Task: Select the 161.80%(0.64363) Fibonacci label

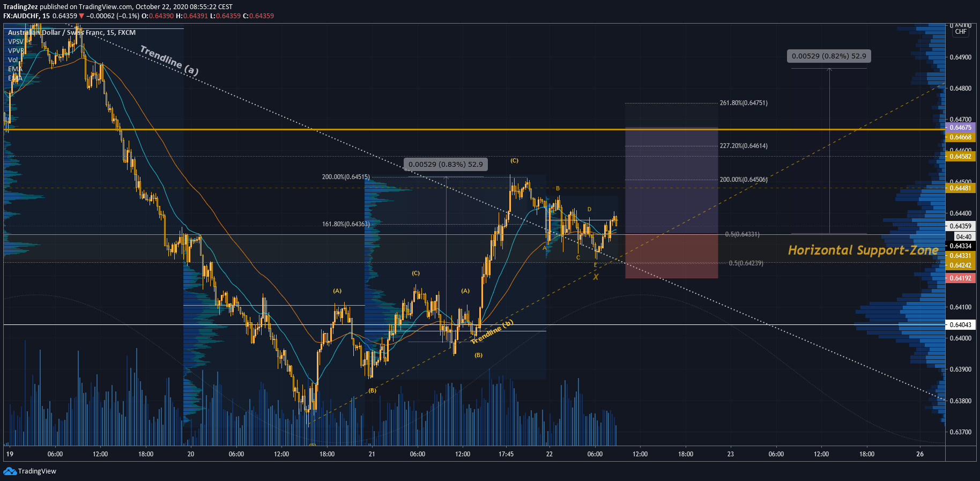Action: (x=346, y=224)
